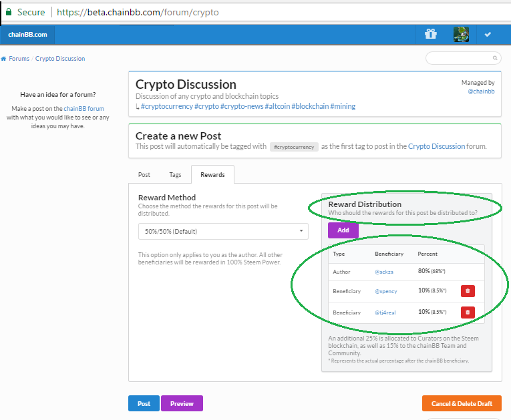Open the Forums breadcrumb link

pos(19,59)
